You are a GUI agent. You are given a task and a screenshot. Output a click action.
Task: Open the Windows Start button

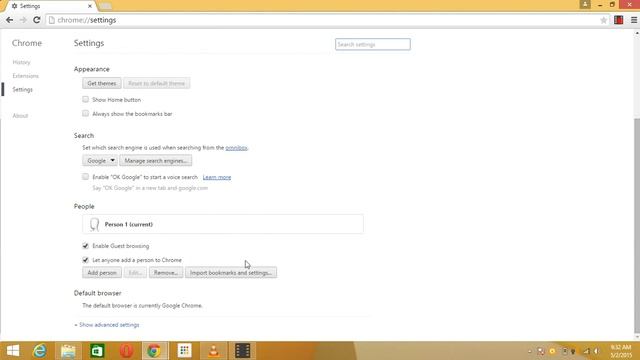tap(13, 351)
